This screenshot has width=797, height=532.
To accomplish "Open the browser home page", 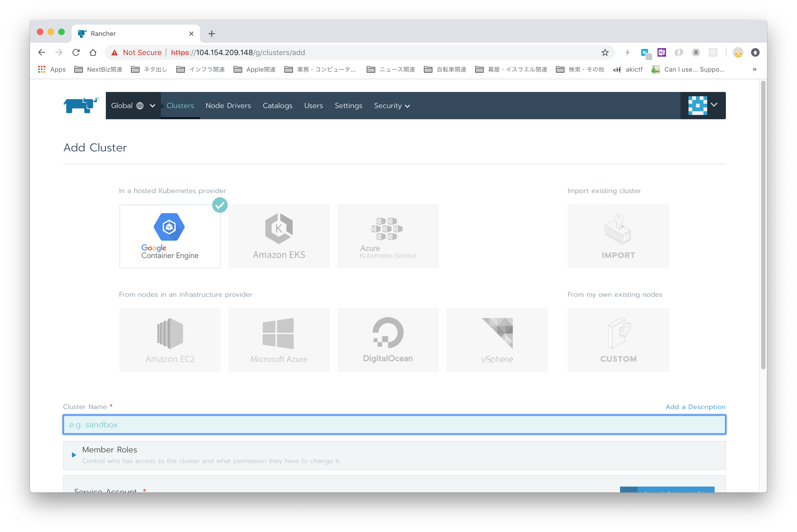I will [93, 52].
